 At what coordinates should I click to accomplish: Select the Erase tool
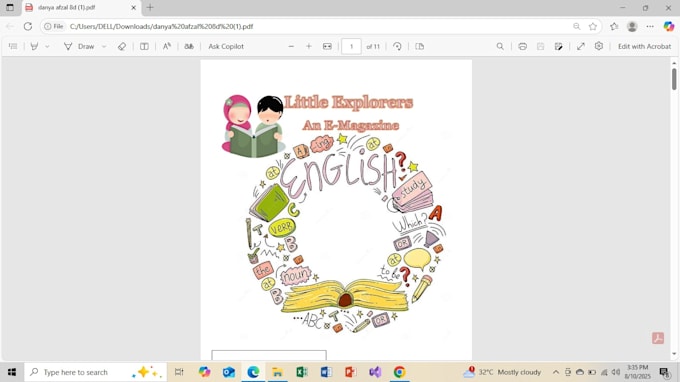pos(122,46)
